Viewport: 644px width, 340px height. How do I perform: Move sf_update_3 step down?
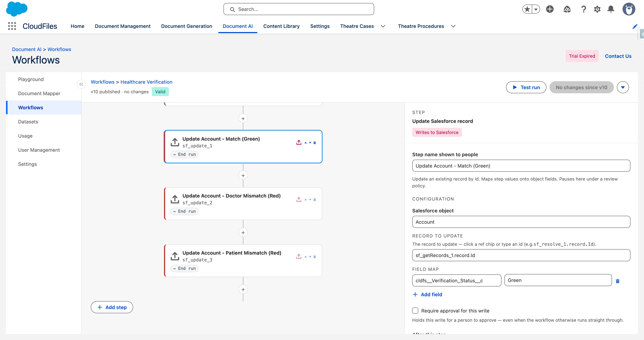point(310,257)
